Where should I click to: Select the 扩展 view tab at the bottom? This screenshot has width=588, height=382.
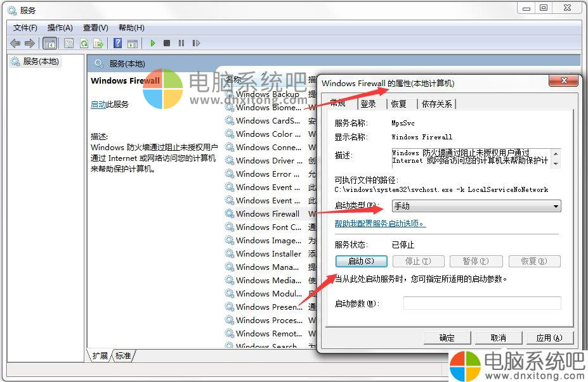[x=100, y=355]
